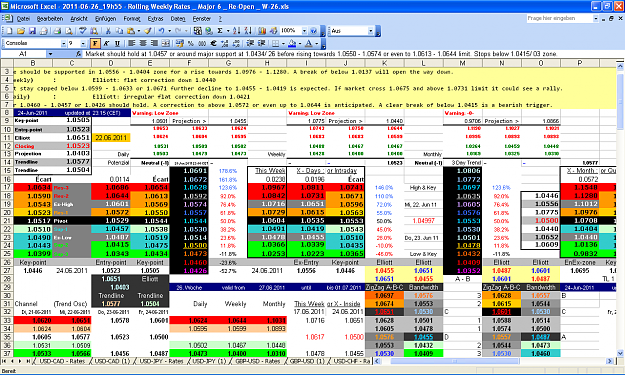625x375 pixels.
Task: Select row 21 header
Action: [7, 221]
